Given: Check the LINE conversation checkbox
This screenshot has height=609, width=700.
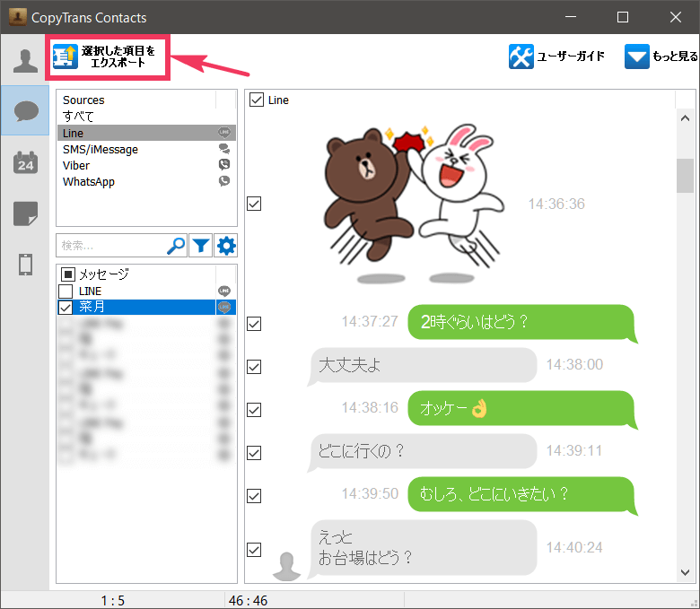Looking at the screenshot, I should (66, 291).
